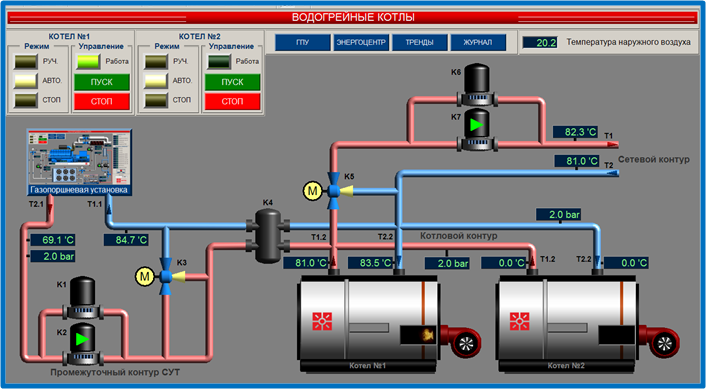The width and height of the screenshot is (706, 389).
Task: Click outdoor air temperature field 20.2
Action: [540, 43]
